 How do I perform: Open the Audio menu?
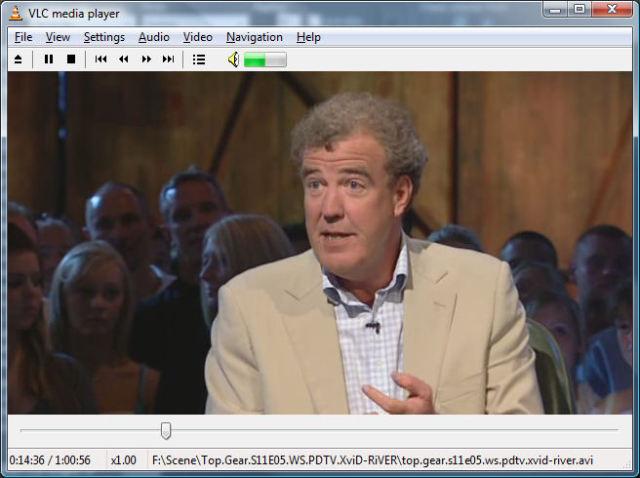tap(154, 37)
